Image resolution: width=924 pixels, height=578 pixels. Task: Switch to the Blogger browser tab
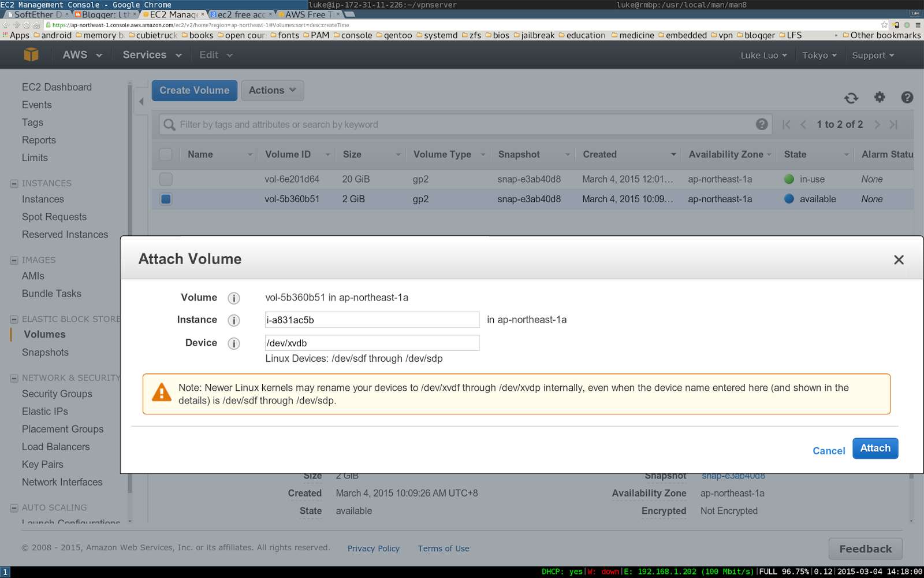point(106,14)
